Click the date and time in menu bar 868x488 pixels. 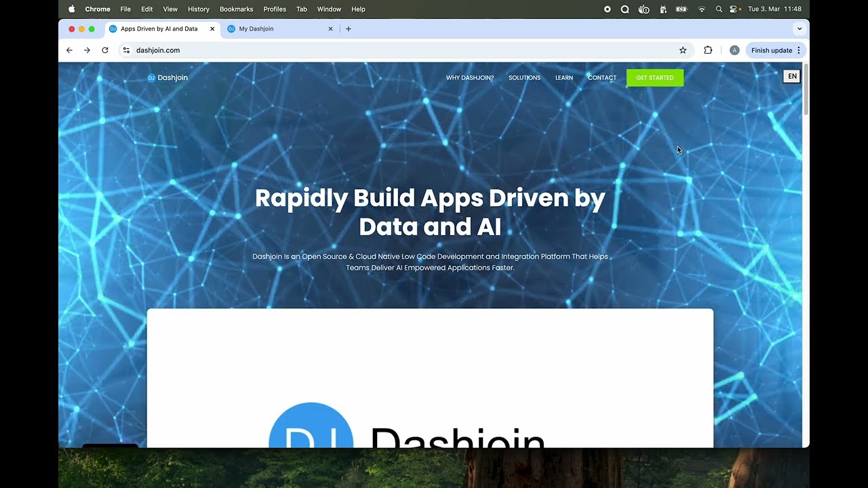click(774, 9)
